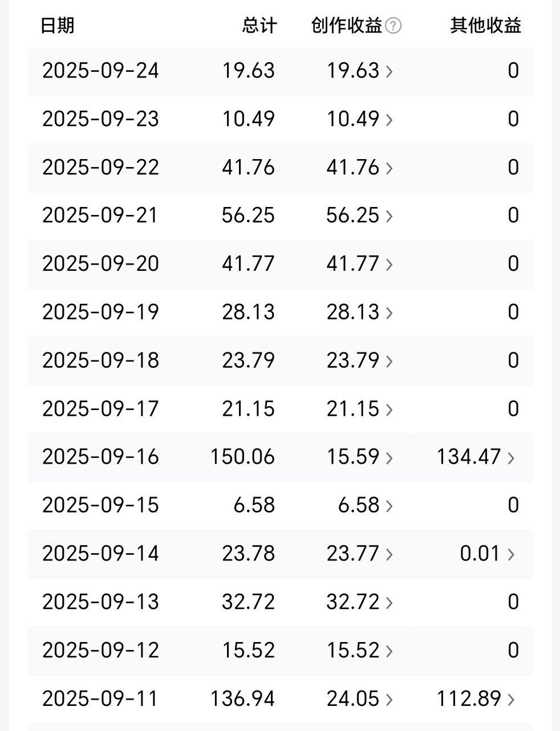560x731 pixels.
Task: Open the 24.05 创作收益 chevron on 2025-09-11
Action: [389, 699]
